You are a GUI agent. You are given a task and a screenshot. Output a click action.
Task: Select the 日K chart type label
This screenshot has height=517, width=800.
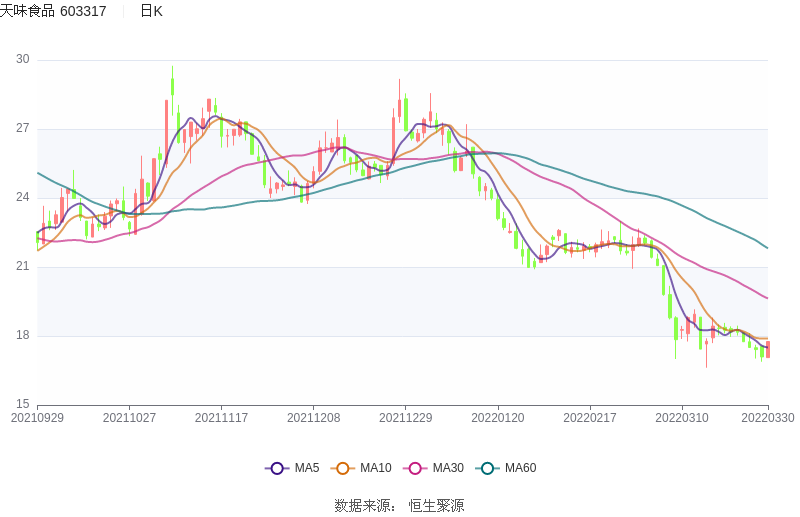[x=151, y=11]
